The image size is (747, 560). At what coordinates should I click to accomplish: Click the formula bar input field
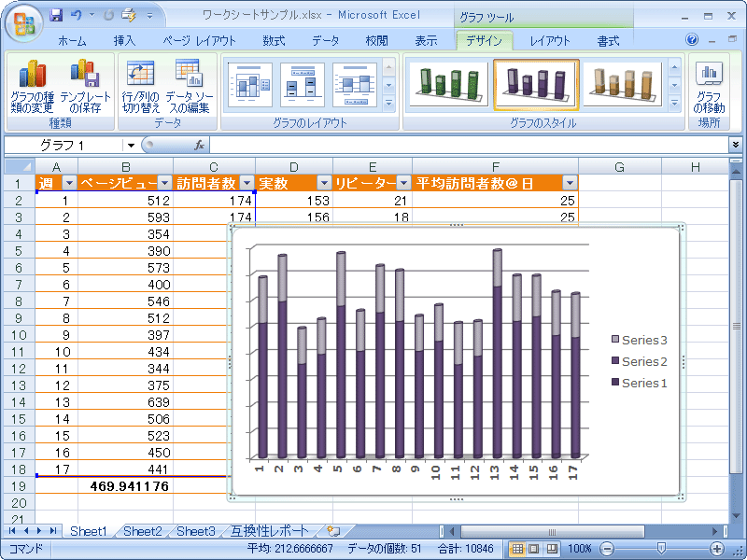pos(467,146)
